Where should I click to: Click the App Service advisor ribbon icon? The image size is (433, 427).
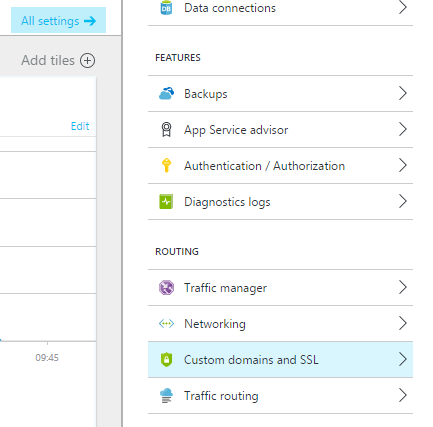pos(166,130)
